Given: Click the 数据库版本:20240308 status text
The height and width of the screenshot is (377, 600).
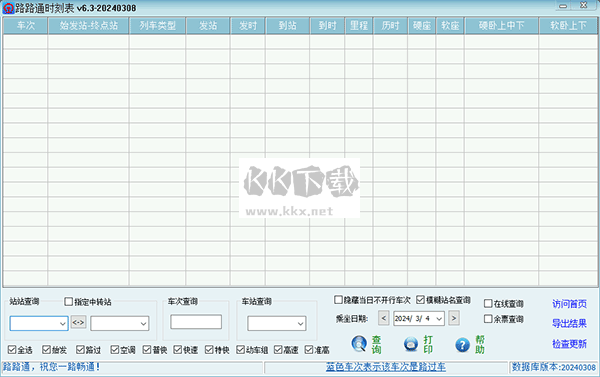Looking at the screenshot, I should click(x=554, y=367).
